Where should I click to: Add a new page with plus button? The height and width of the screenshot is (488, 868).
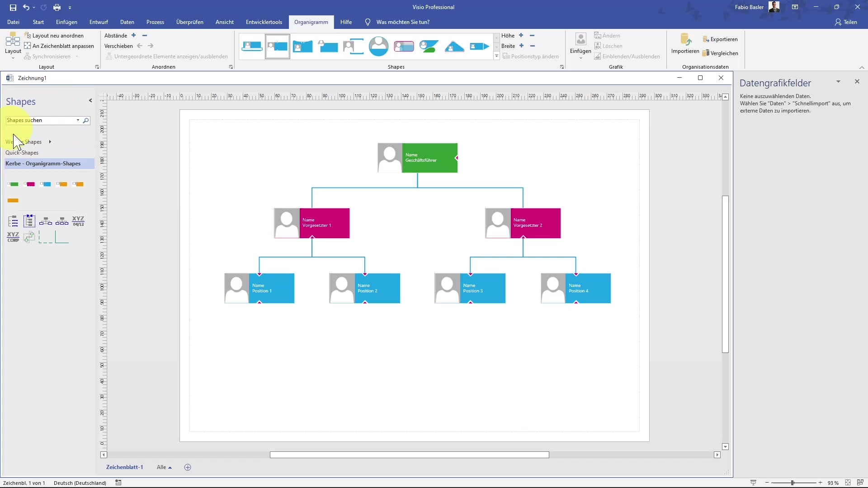point(188,467)
